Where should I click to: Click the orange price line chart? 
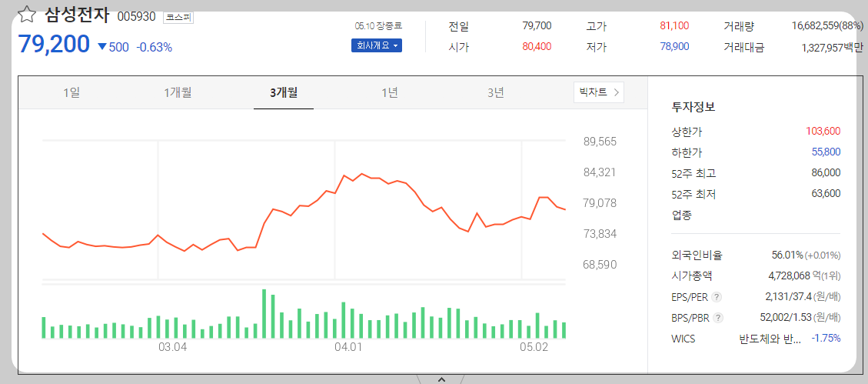click(x=304, y=212)
